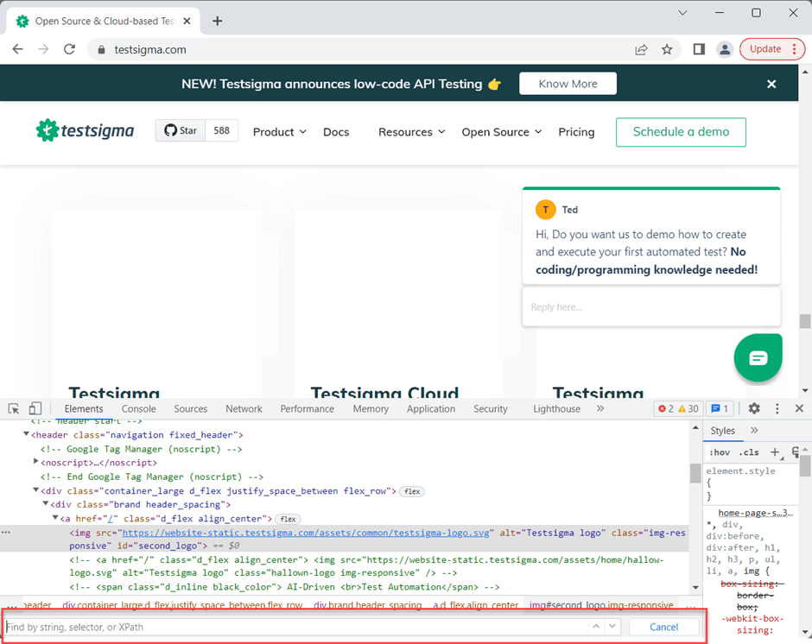Open the browser side panel
812x644 pixels.
click(x=699, y=50)
